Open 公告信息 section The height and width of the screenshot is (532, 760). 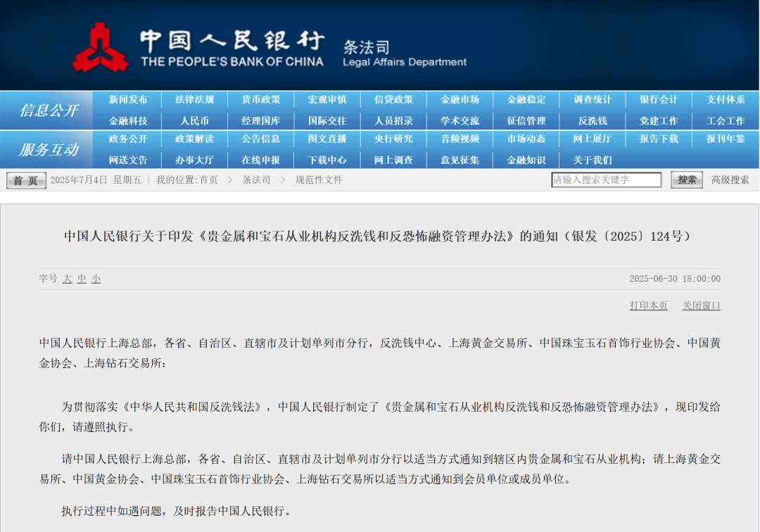[261, 139]
